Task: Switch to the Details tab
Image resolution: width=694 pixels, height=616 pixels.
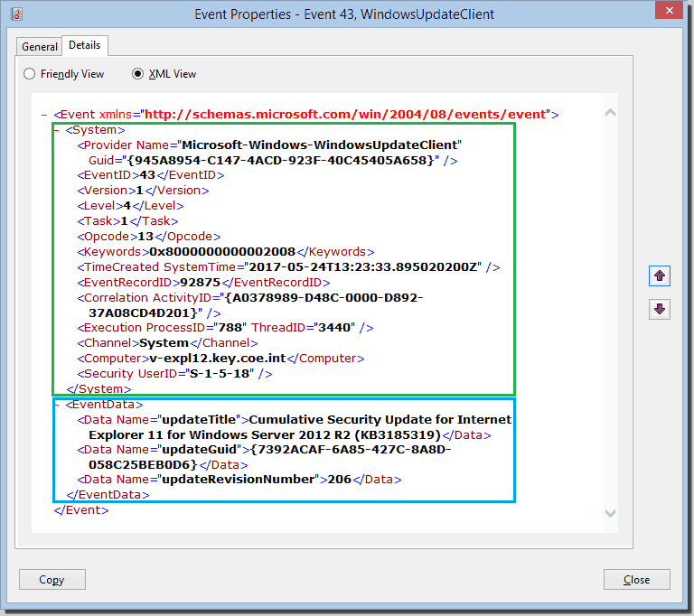Action: click(x=85, y=45)
